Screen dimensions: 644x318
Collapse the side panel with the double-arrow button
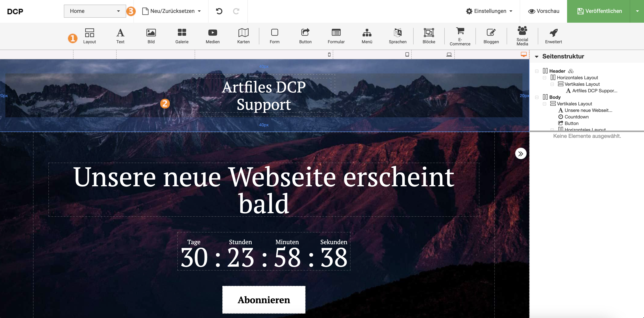point(521,154)
